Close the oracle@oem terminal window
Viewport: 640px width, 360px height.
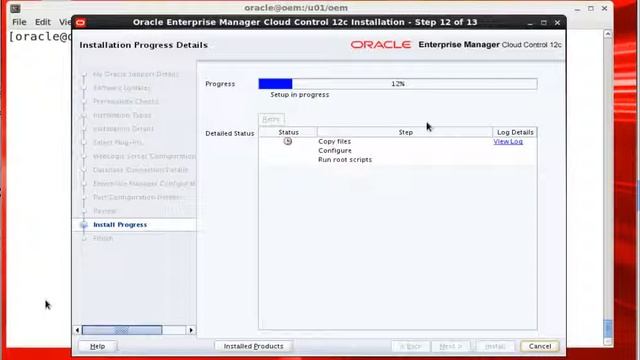(604, 8)
